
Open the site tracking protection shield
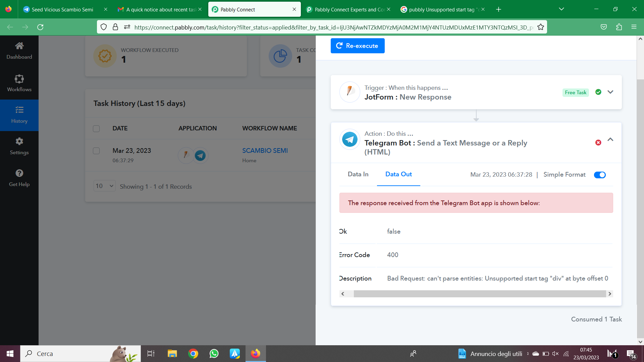point(104,27)
